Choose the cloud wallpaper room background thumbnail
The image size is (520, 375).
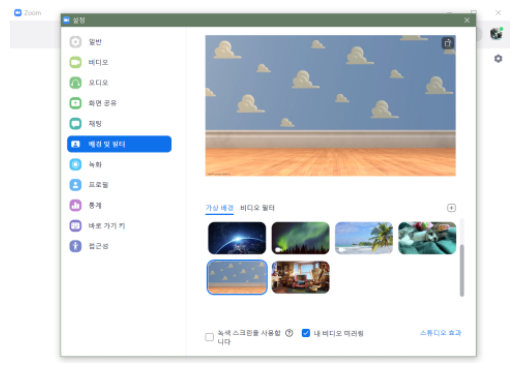(x=237, y=277)
